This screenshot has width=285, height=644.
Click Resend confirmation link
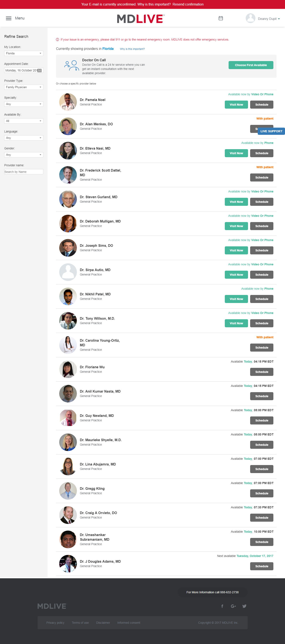pyautogui.click(x=188, y=4)
